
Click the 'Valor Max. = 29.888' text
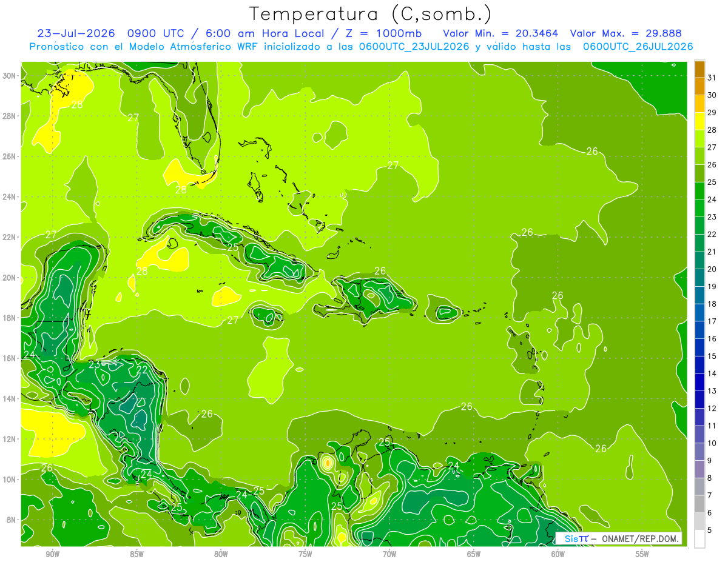625,33
